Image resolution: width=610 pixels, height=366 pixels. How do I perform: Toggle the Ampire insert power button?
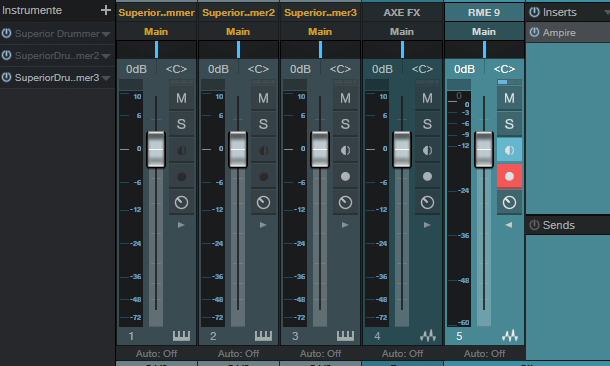click(x=535, y=32)
